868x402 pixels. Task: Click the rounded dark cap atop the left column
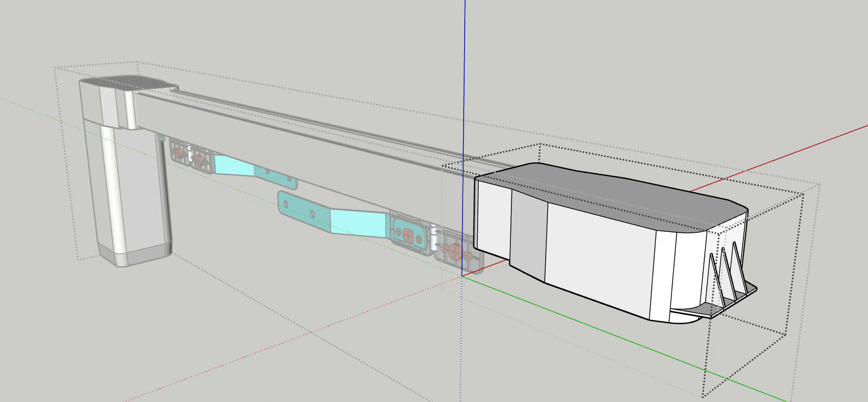point(133,83)
